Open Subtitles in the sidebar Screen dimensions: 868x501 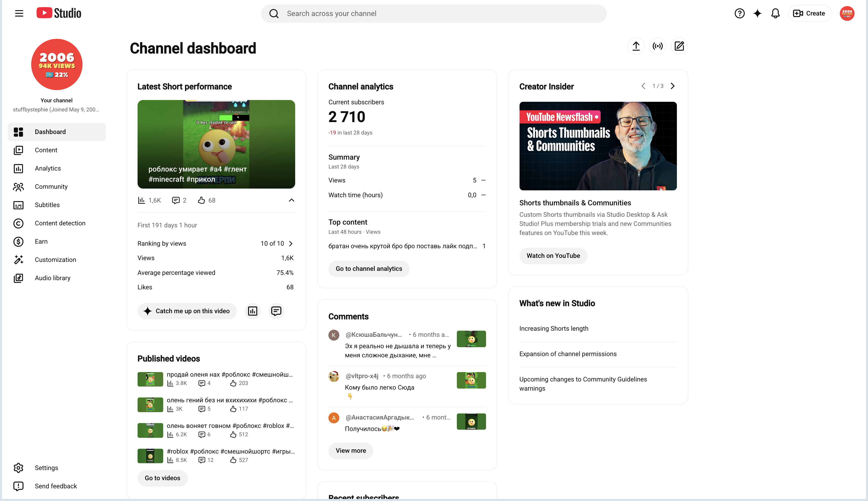click(56, 205)
